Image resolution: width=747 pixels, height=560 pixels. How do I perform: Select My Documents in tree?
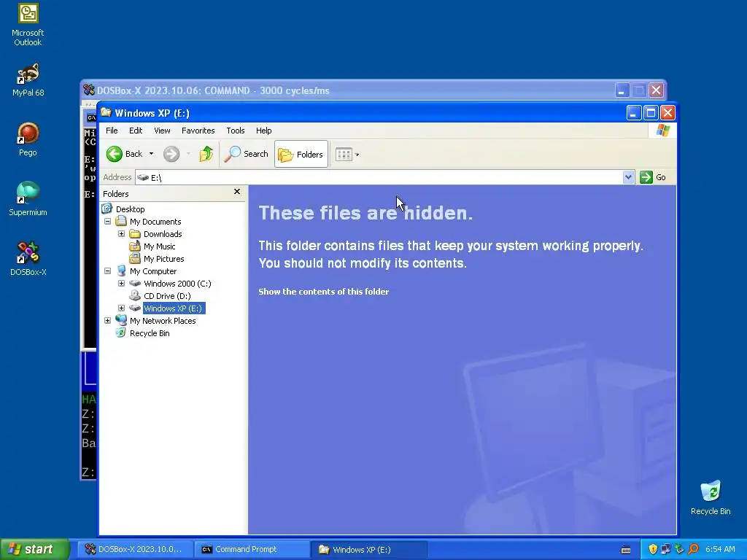pos(155,222)
